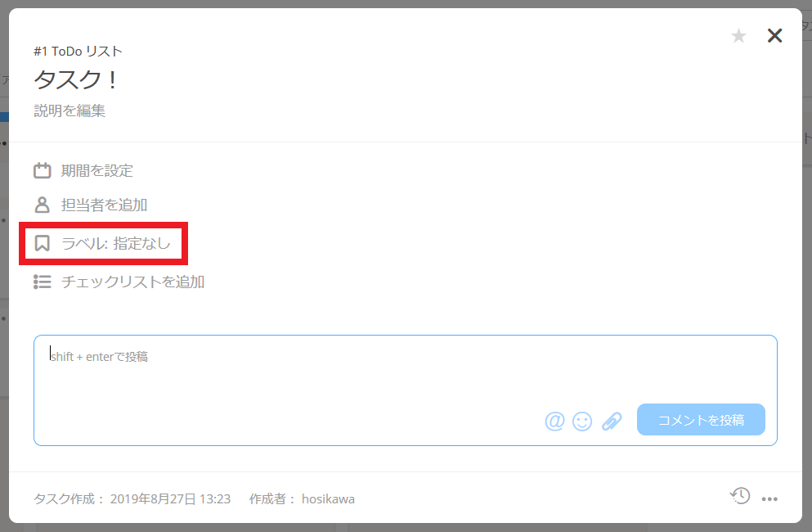
Task: Attach a file with paperclip icon
Action: point(612,421)
